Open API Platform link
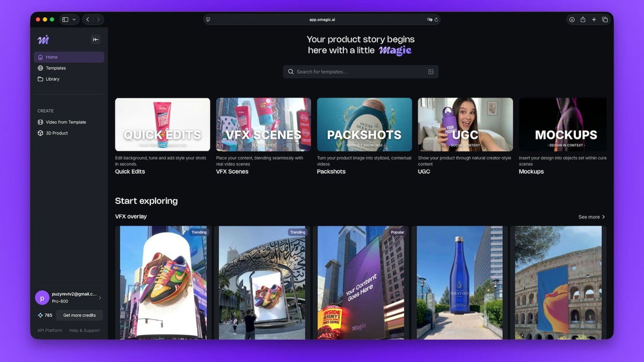The height and width of the screenshot is (362, 644). coord(50,330)
